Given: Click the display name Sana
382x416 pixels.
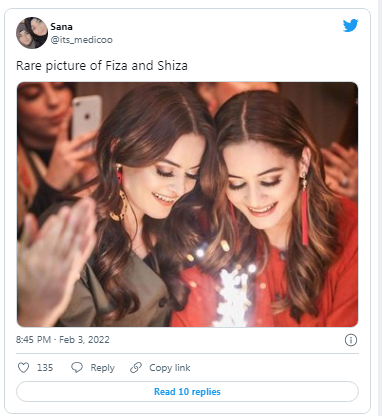Looking at the screenshot, I should click(61, 27).
